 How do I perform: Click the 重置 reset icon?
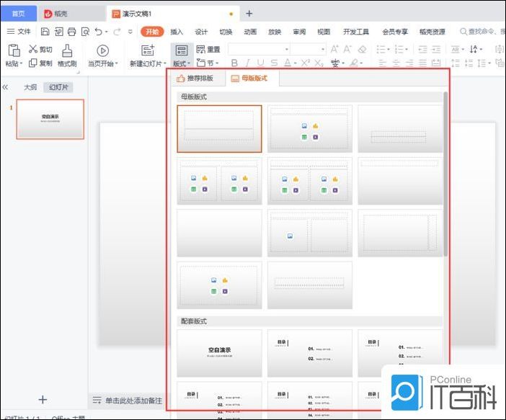pyautogui.click(x=201, y=49)
